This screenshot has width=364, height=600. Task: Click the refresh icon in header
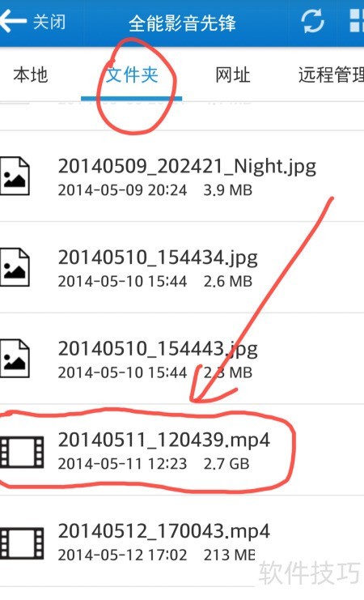coord(312,21)
